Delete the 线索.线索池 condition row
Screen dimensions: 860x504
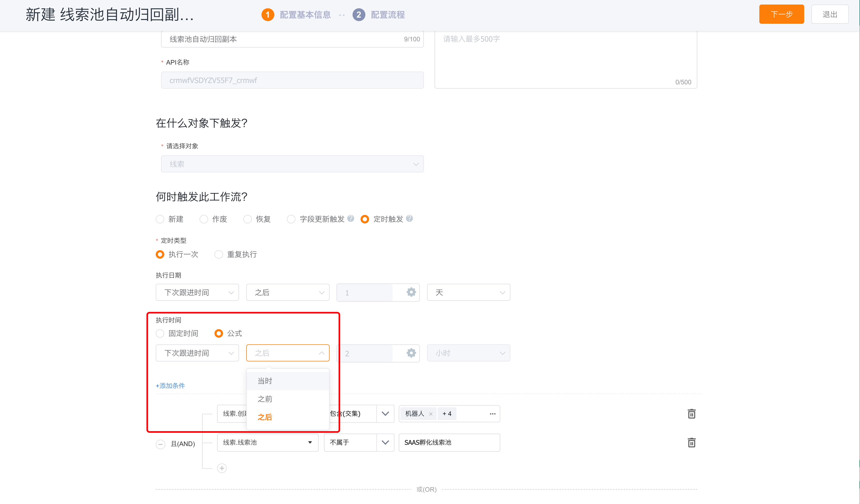click(691, 442)
